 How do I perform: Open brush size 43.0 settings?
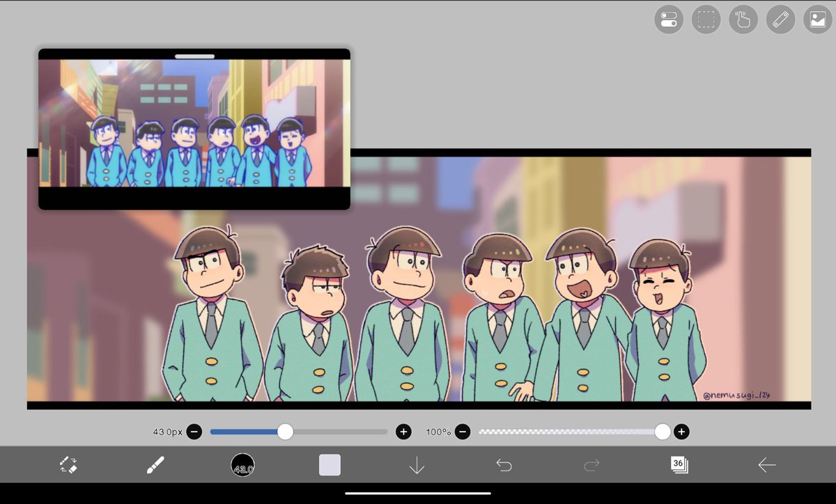(x=242, y=465)
